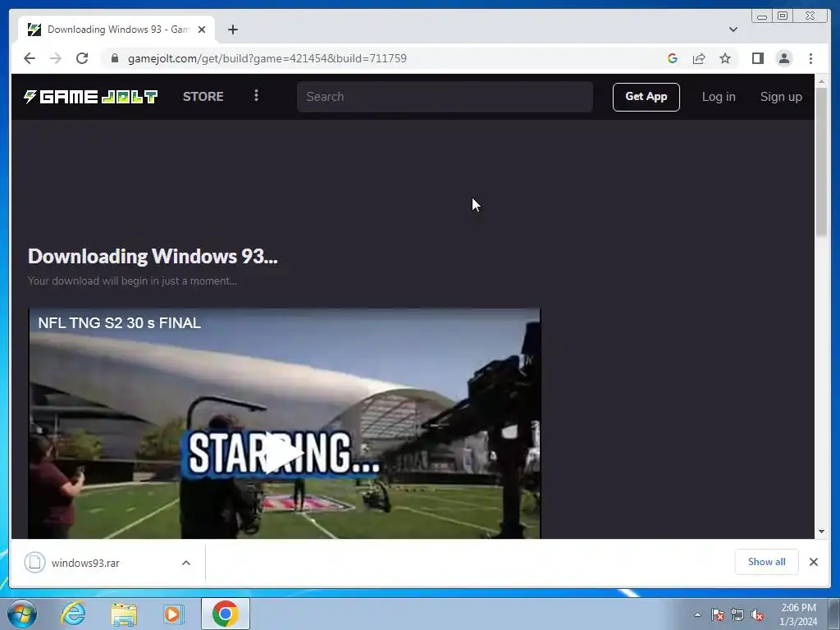Click the Chrome taskbar icon
This screenshot has width=840, height=630.
(226, 614)
